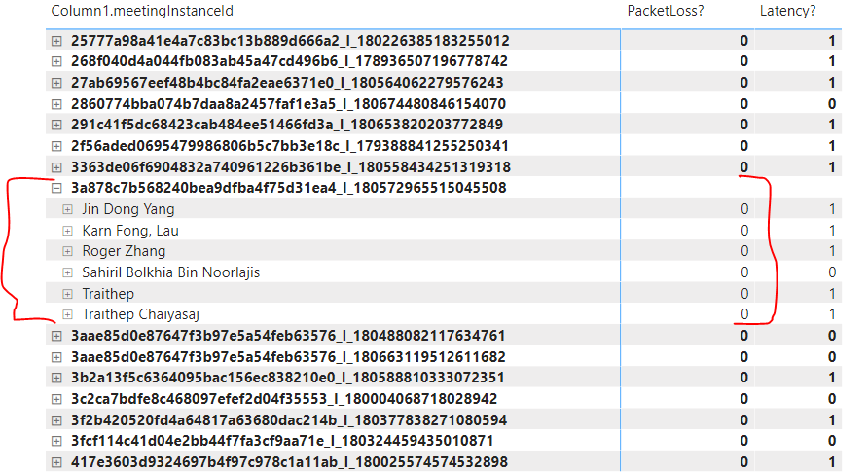Select Sahiril Bolkhia Bin Noorlajis name
868x472 pixels.
tap(171, 272)
